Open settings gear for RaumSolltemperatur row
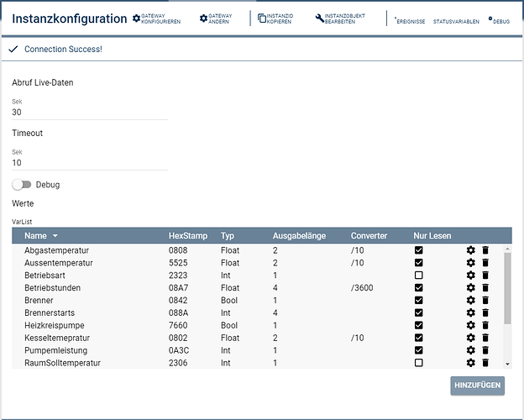524x420 pixels. [470, 363]
